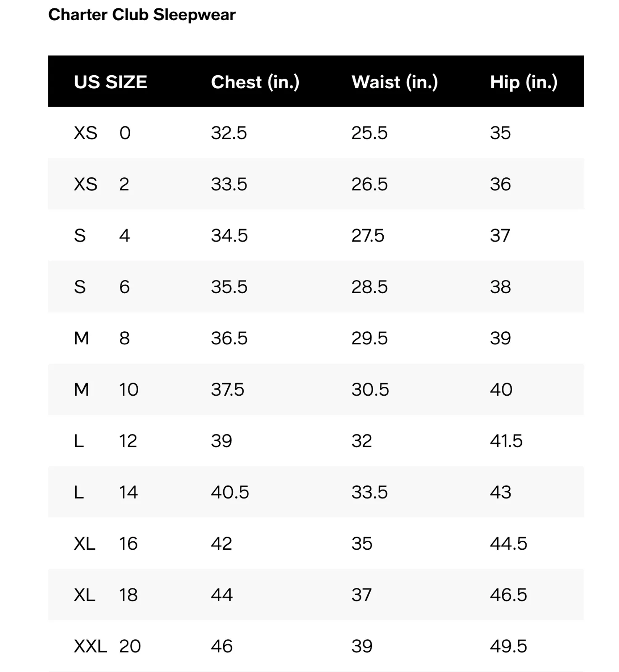
Task: Select the XS 0 size row
Action: tap(316, 133)
